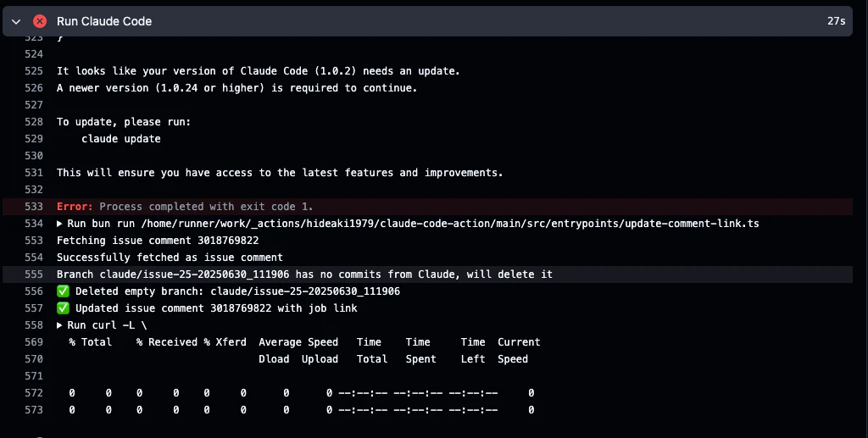Click the green check on Deleted empty branch line
This screenshot has width=868, height=438.
[63, 291]
